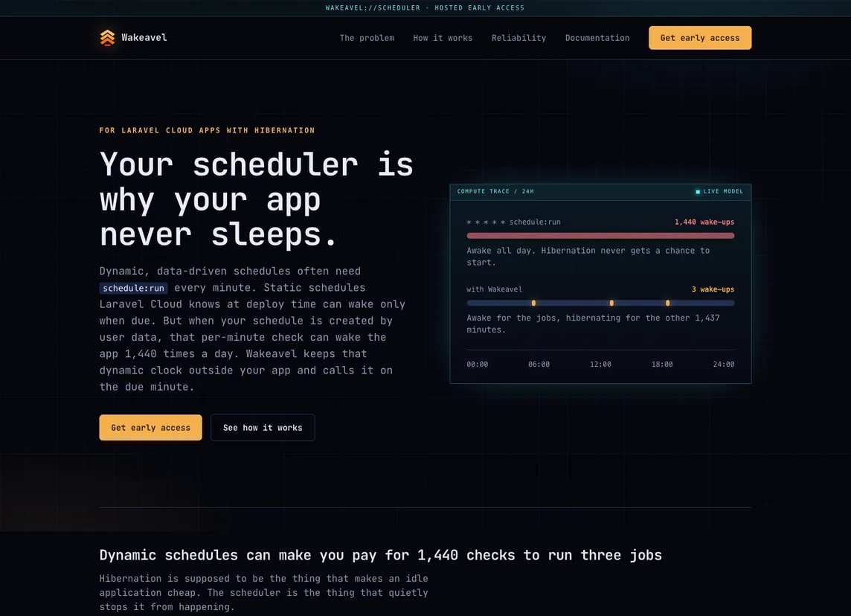Click the 06:00 axis label
This screenshot has width=851, height=616.
tap(539, 365)
